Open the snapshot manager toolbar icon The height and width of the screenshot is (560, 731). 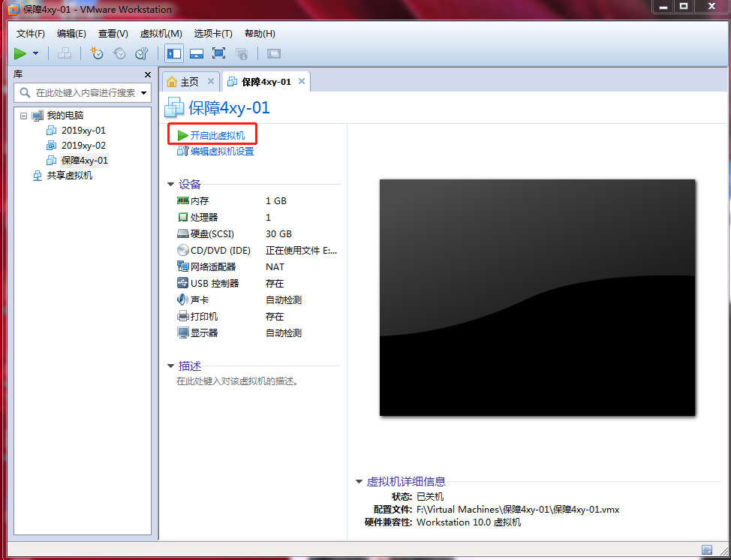click(x=142, y=53)
